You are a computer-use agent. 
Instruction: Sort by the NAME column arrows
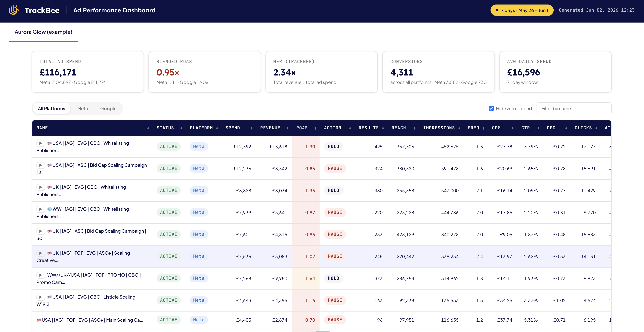pyautogui.click(x=148, y=128)
